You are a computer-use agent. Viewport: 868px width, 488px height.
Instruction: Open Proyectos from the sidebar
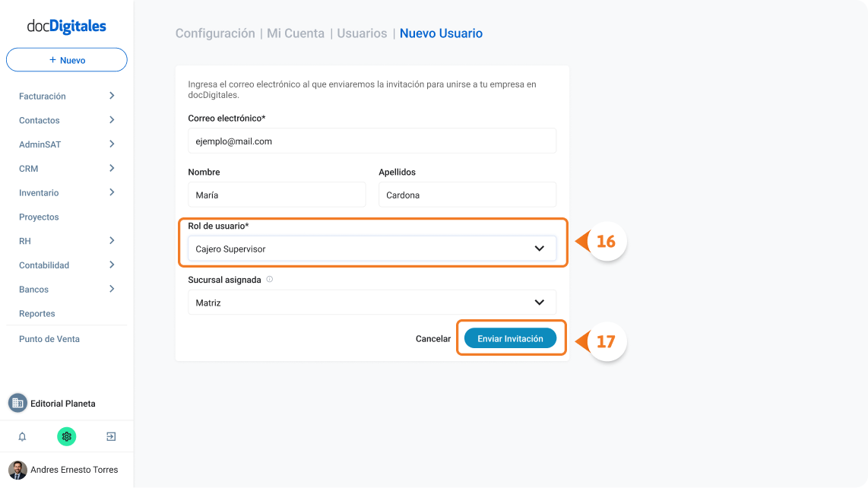coord(39,217)
